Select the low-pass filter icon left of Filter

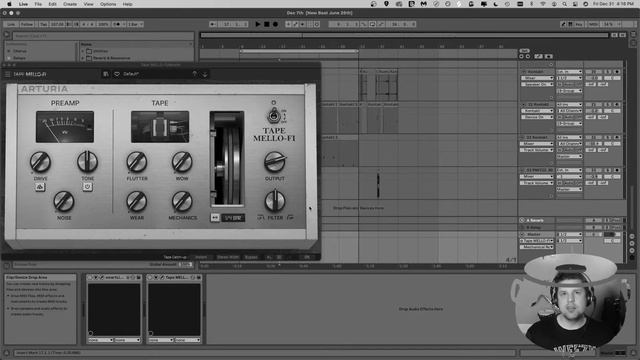[x=261, y=218]
